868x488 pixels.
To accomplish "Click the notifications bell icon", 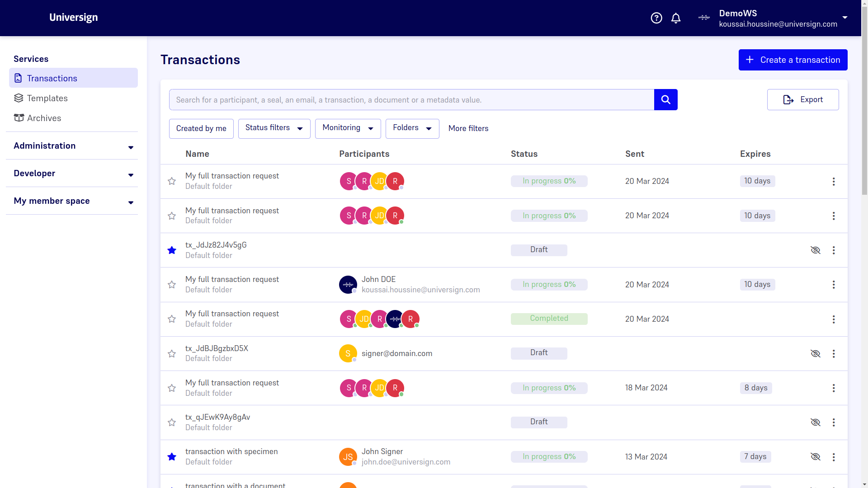I will [x=676, y=18].
